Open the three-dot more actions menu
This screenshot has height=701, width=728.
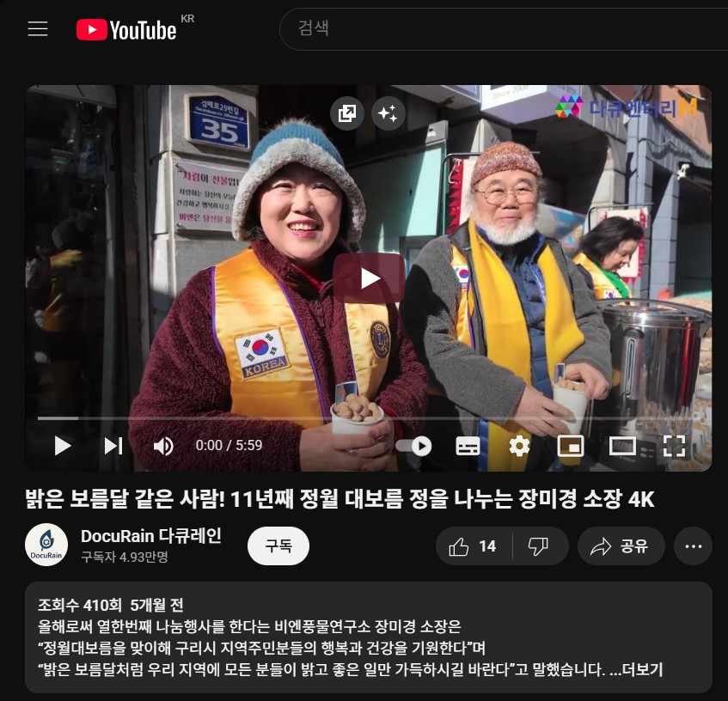click(693, 546)
